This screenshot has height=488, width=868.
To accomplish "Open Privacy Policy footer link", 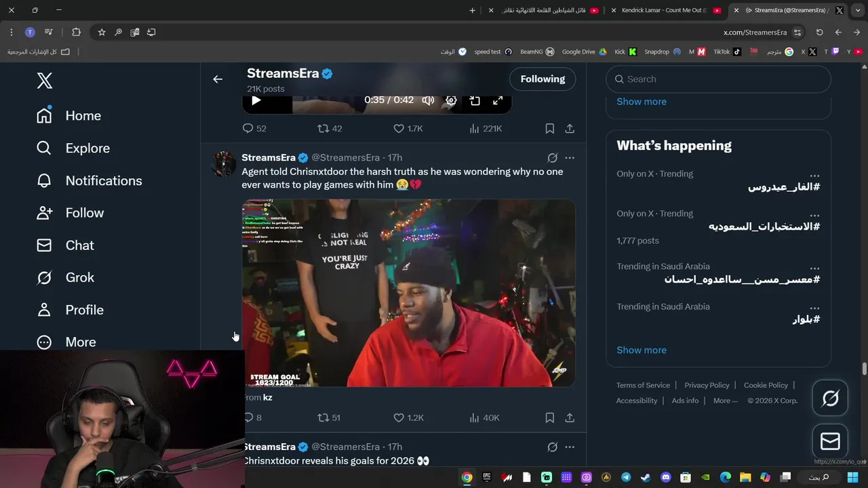I will pyautogui.click(x=707, y=385).
